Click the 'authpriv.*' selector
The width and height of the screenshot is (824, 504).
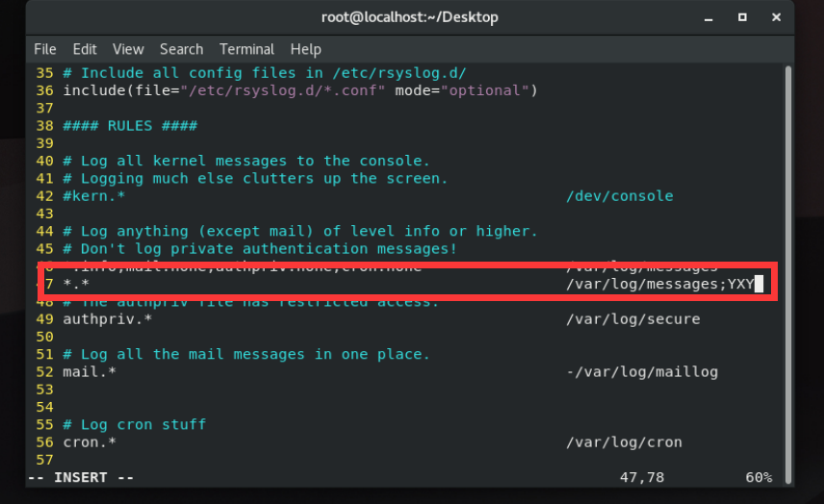[107, 319]
